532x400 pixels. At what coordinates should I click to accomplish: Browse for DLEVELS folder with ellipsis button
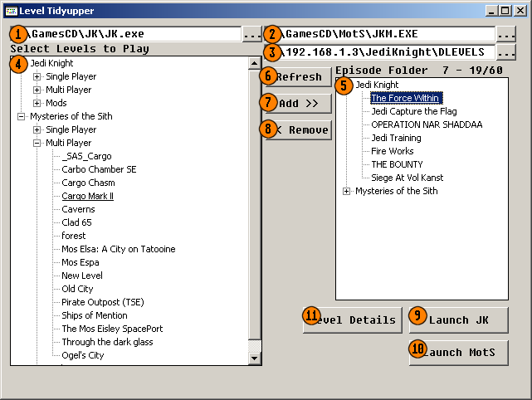[506, 52]
